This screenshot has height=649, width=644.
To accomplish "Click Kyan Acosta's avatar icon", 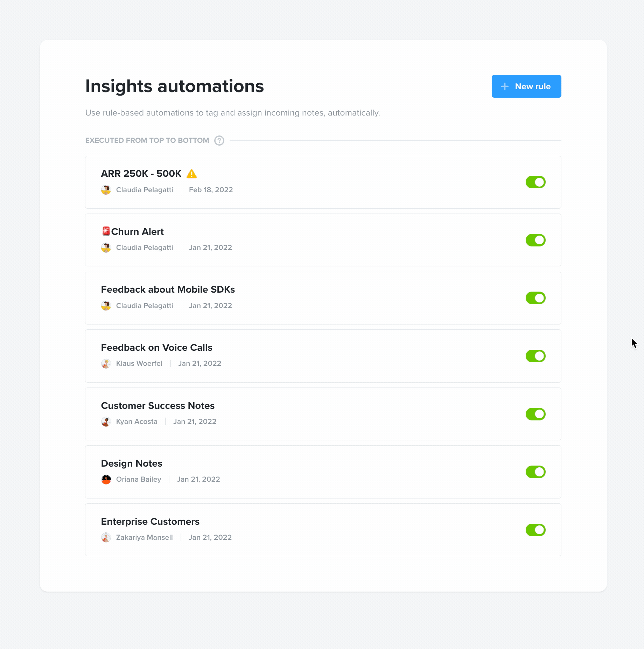I will [106, 421].
